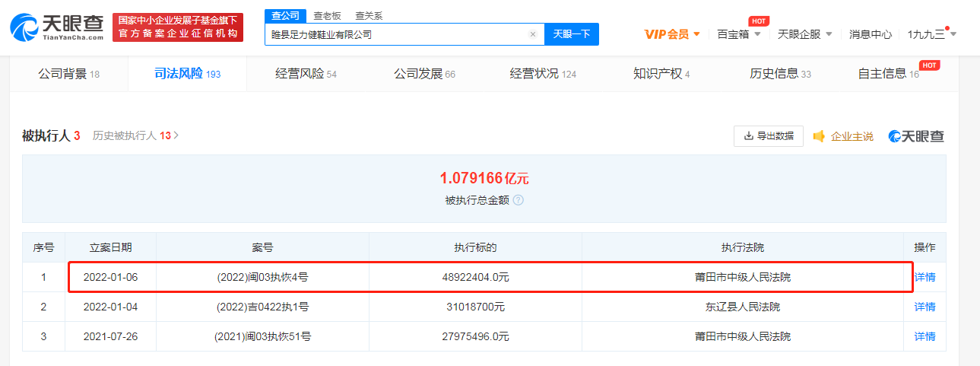Open the 消息中心 link

coord(871,34)
